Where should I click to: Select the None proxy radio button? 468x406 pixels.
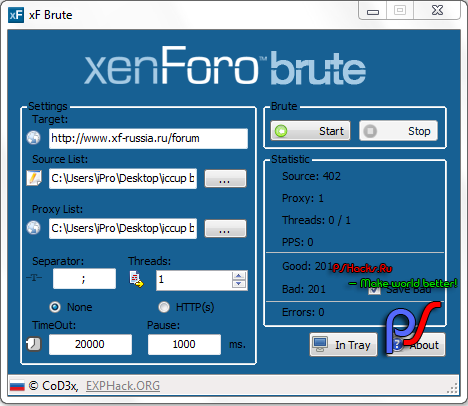tap(55, 307)
